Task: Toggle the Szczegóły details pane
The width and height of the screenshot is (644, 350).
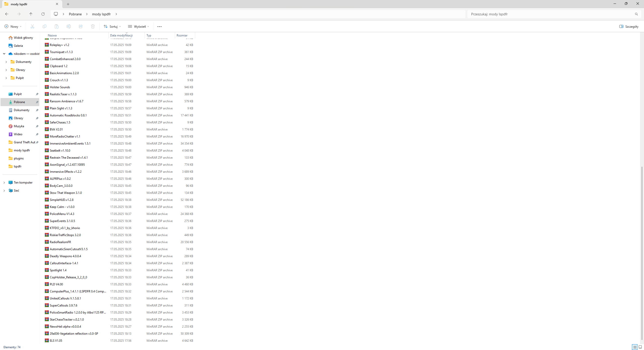Action: (629, 26)
